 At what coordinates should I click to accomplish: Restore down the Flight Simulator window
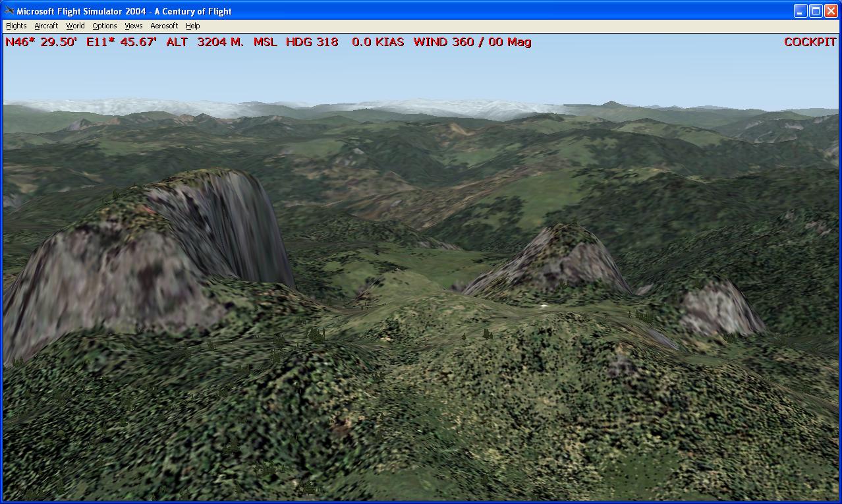point(816,11)
